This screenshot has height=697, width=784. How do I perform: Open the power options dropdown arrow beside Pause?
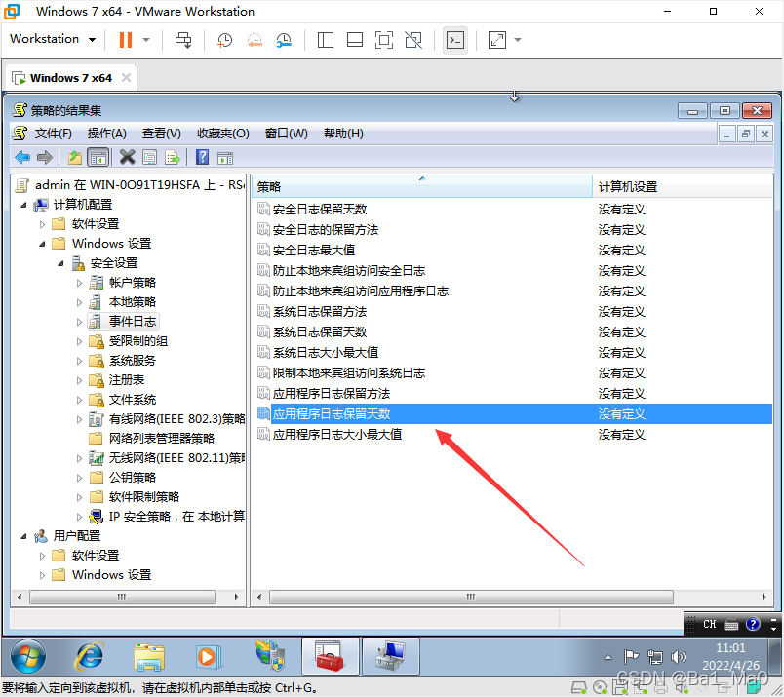click(146, 40)
